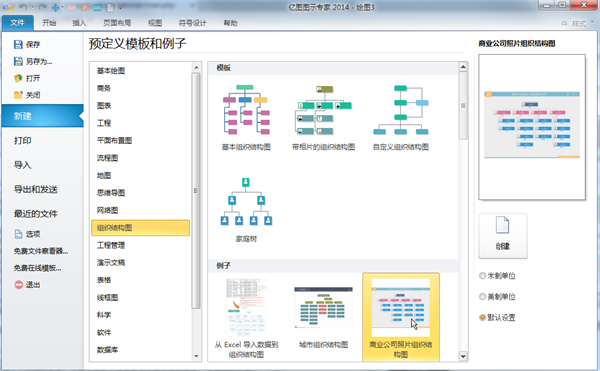Switch to the 开始 tab

pos(49,23)
